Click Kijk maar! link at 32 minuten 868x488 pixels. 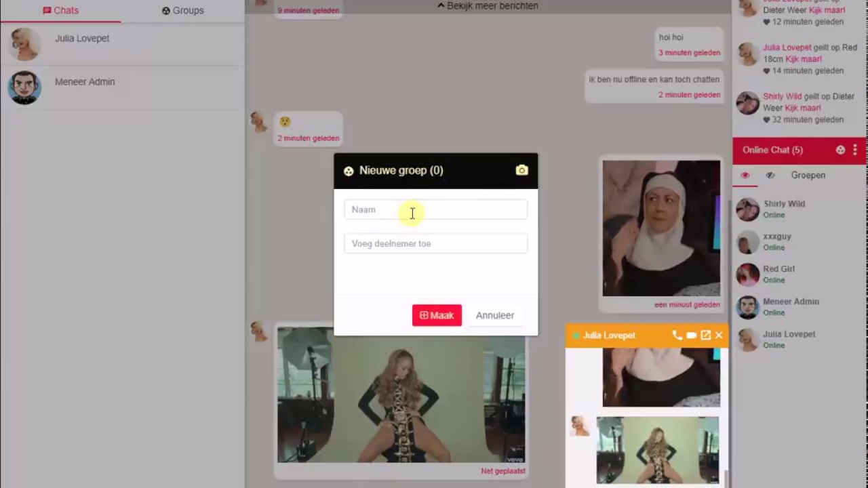pos(803,108)
